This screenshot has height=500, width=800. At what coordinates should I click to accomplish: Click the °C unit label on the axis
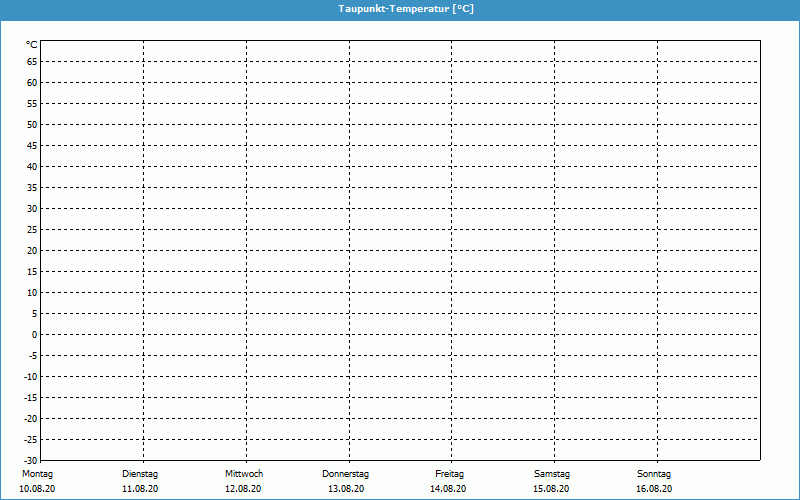point(32,45)
